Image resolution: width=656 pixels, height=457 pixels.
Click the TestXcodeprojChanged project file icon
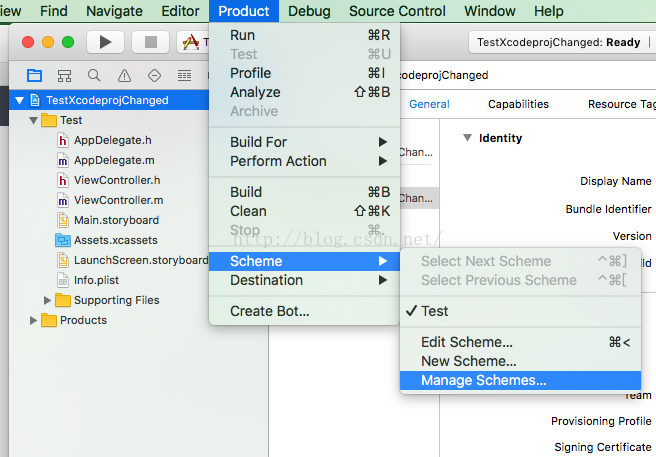click(x=35, y=100)
